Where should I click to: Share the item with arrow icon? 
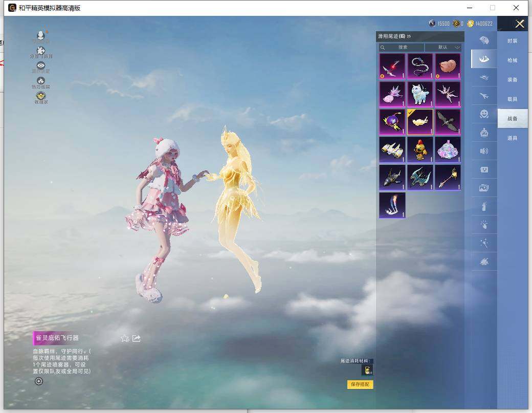[137, 338]
